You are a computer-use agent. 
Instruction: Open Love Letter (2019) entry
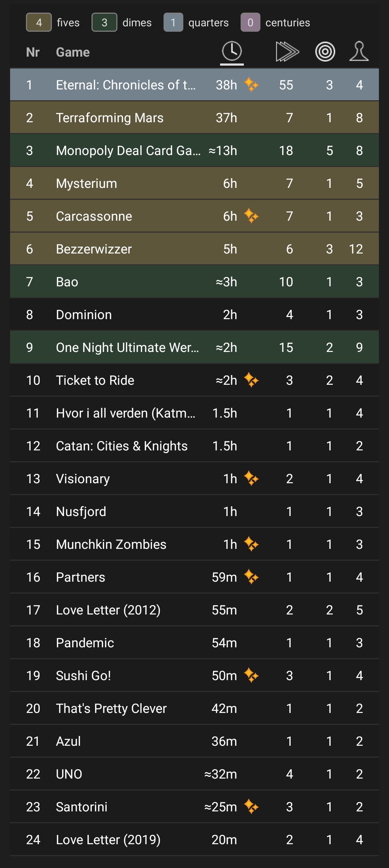coord(194,840)
